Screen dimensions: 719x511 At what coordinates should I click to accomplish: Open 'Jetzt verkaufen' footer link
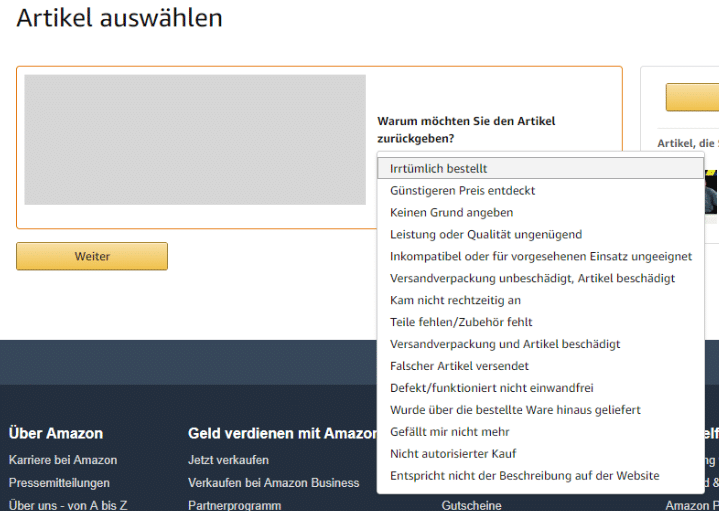click(228, 460)
